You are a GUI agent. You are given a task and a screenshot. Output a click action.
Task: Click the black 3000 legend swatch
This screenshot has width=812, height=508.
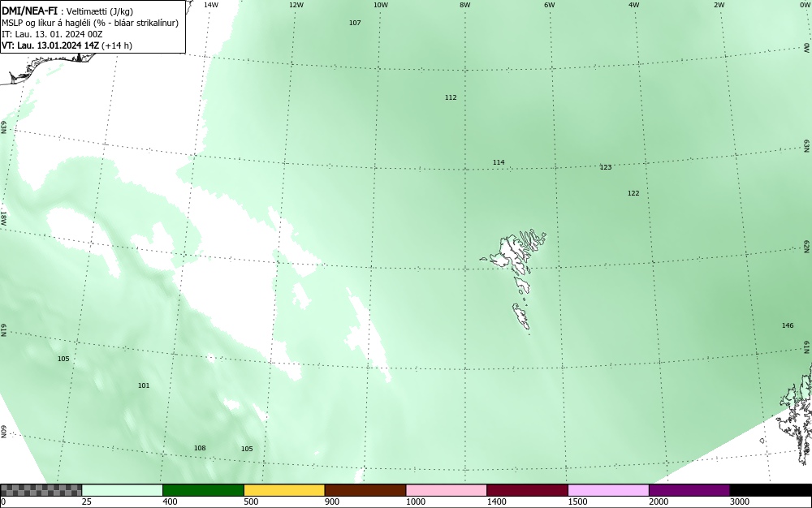[771, 490]
